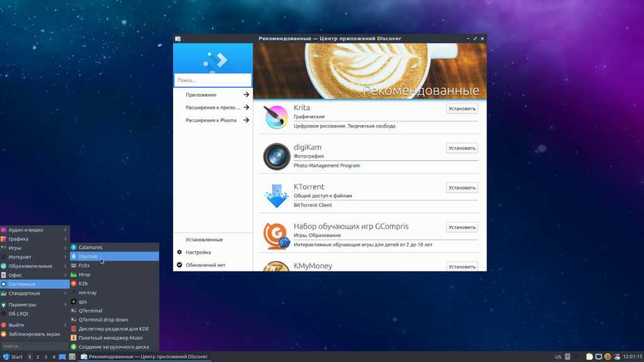Click the Krita app icon
644x362 pixels.
pos(275,117)
